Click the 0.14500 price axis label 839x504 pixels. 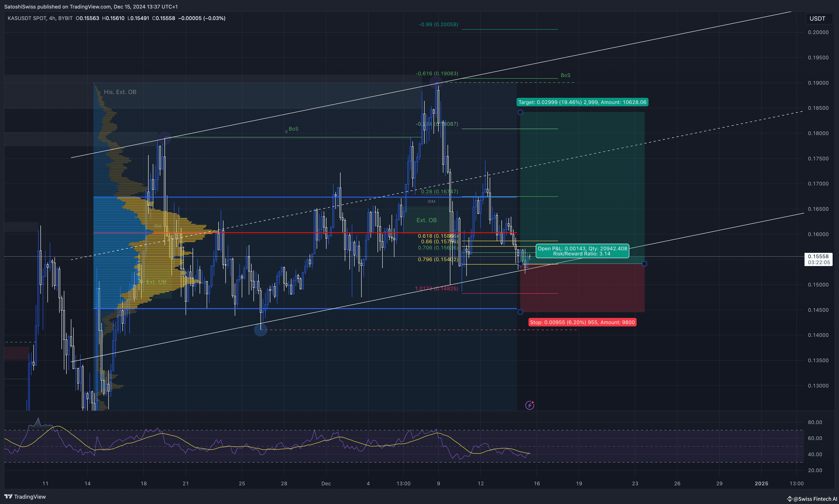[818, 310]
